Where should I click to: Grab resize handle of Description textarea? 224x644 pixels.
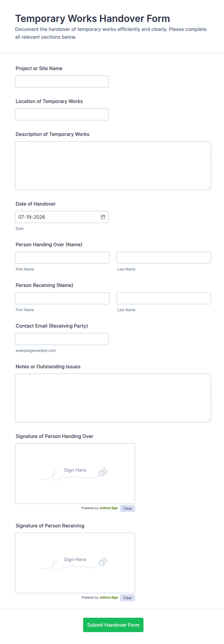[x=208, y=187]
